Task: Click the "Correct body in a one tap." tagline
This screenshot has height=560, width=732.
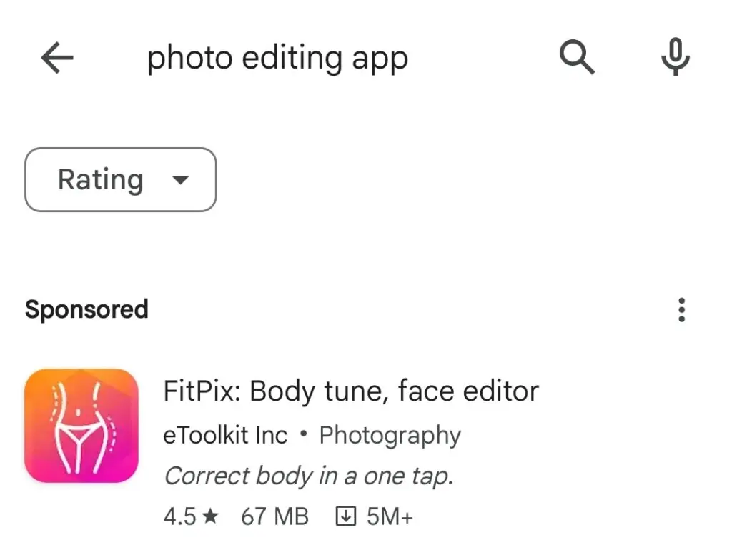Action: [309, 476]
